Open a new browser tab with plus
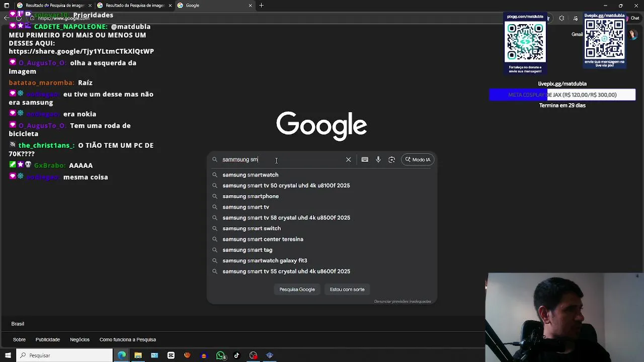Image resolution: width=644 pixels, height=362 pixels. [x=261, y=6]
